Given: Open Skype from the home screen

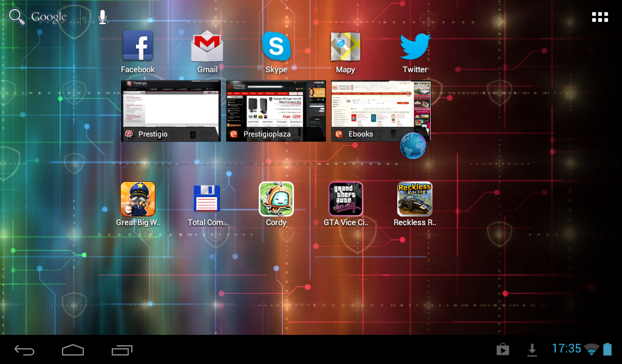Looking at the screenshot, I should click(x=276, y=47).
